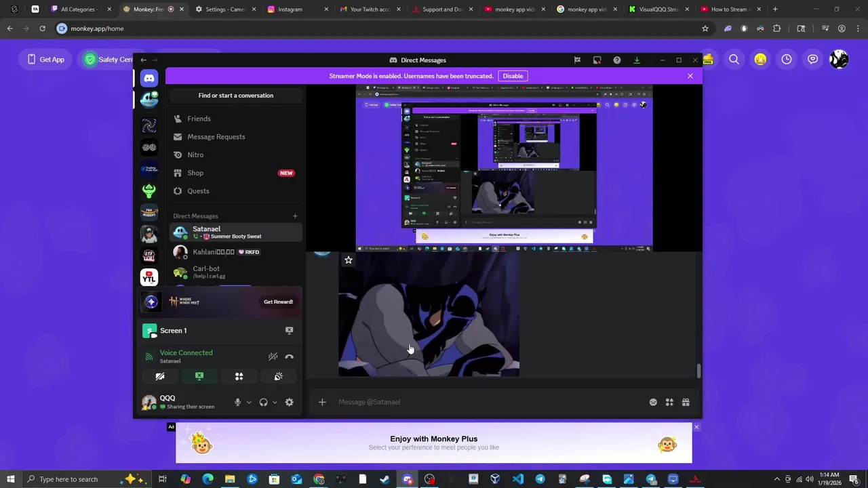Favorite the GIF with the star icon
Viewport: 868px width, 488px height.
(x=349, y=260)
